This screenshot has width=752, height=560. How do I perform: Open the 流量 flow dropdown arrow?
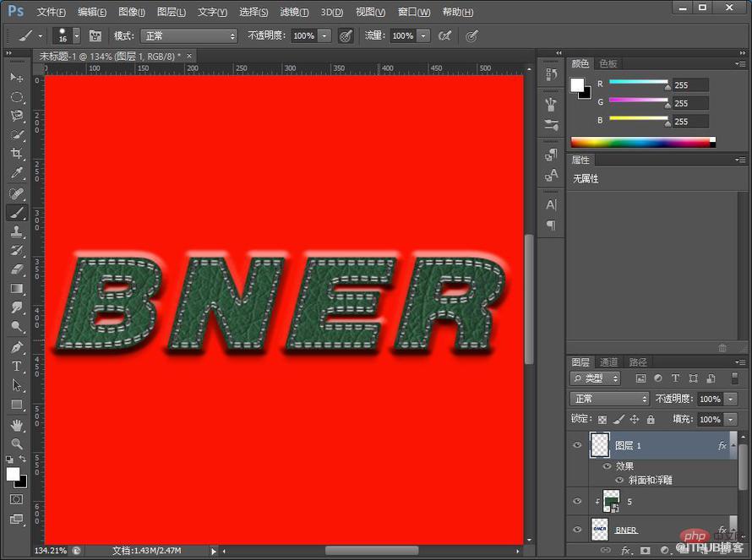pyautogui.click(x=423, y=36)
